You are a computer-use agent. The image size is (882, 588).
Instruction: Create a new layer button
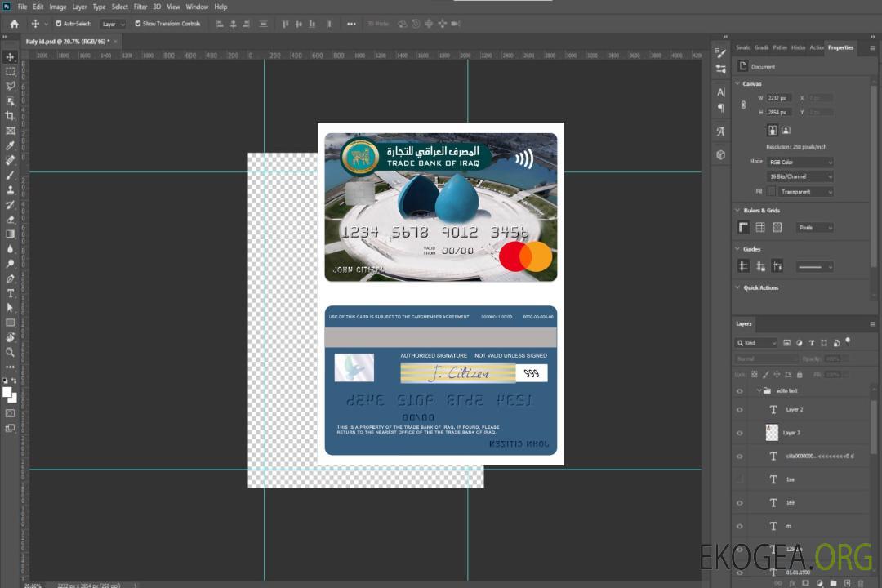pos(848,583)
